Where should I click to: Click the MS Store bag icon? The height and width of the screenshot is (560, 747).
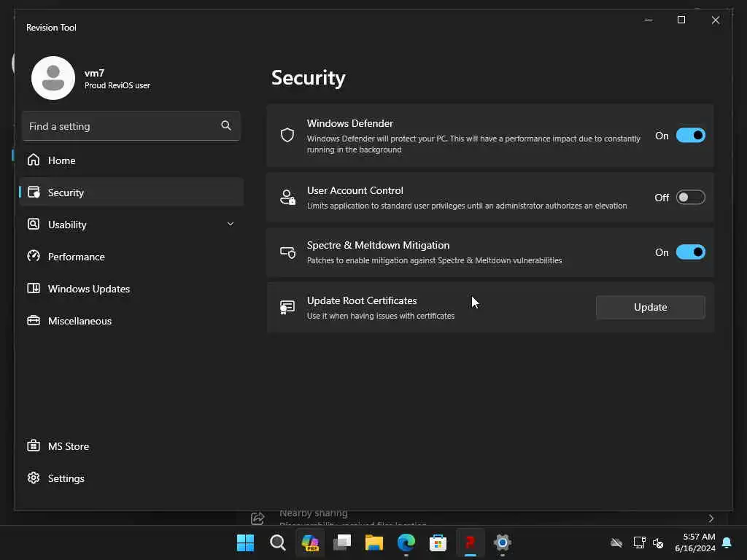tap(34, 446)
